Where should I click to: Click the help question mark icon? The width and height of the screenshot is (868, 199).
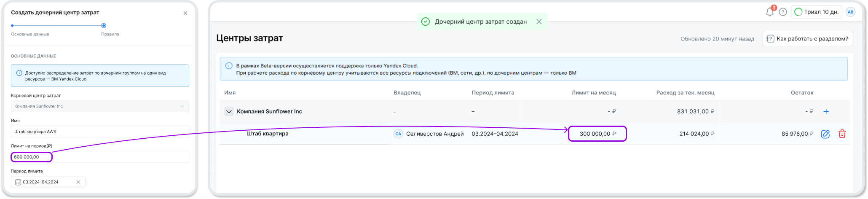pos(783,12)
